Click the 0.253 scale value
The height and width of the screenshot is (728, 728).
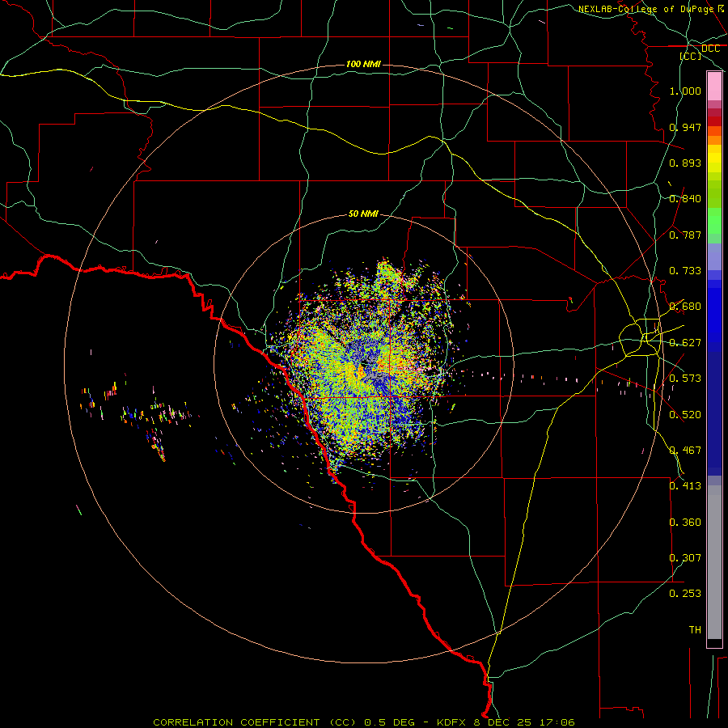pos(685,594)
